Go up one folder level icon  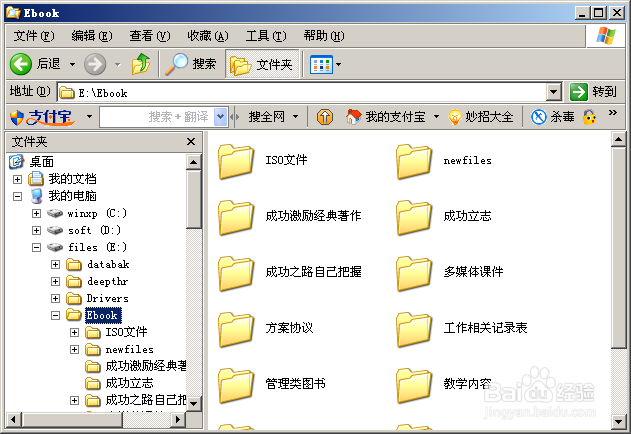click(x=140, y=64)
